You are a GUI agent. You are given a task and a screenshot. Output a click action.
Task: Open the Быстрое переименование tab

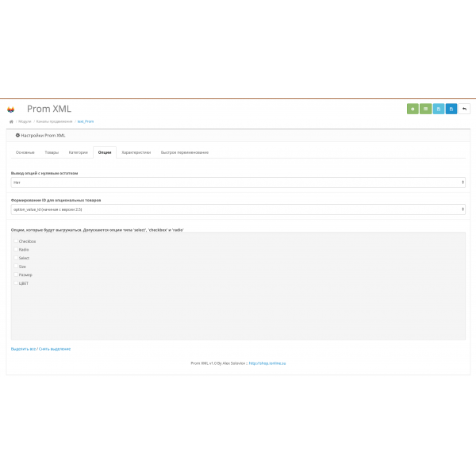(185, 152)
